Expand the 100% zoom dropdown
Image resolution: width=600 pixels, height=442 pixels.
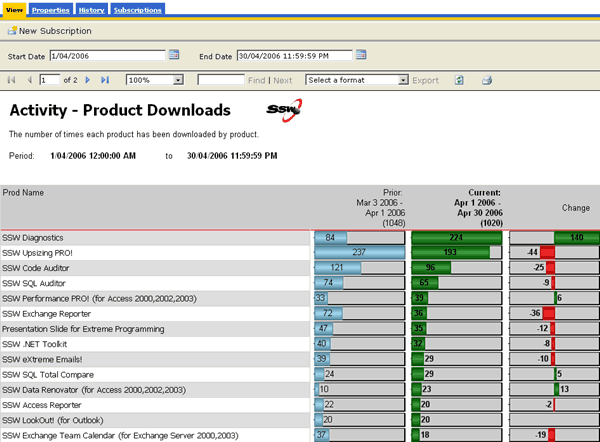tap(178, 79)
